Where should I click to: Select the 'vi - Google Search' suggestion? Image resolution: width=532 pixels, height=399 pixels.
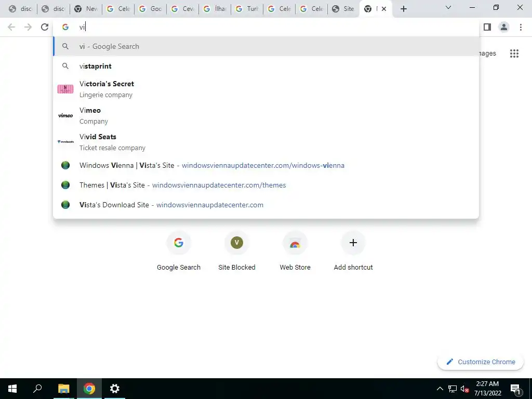(267, 46)
